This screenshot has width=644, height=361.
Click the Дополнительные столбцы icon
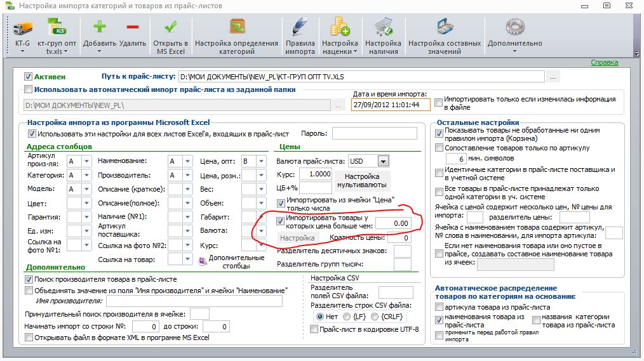203,262
